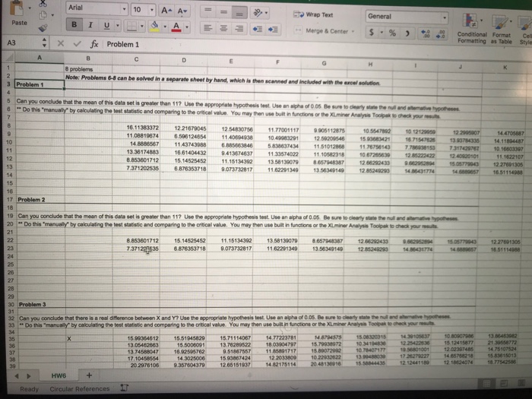Click the Increase Decimal icon
Viewport: 532px width, 399px height.
point(425,34)
